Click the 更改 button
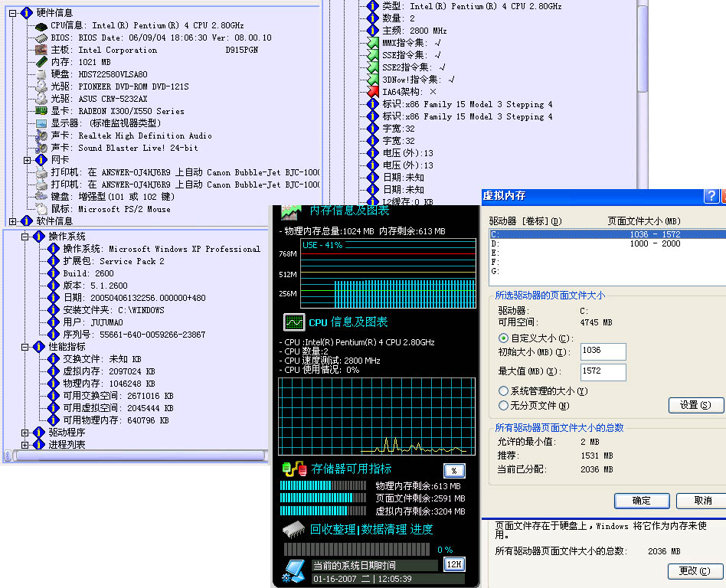Screen dimensions: 726x588 tap(696, 571)
